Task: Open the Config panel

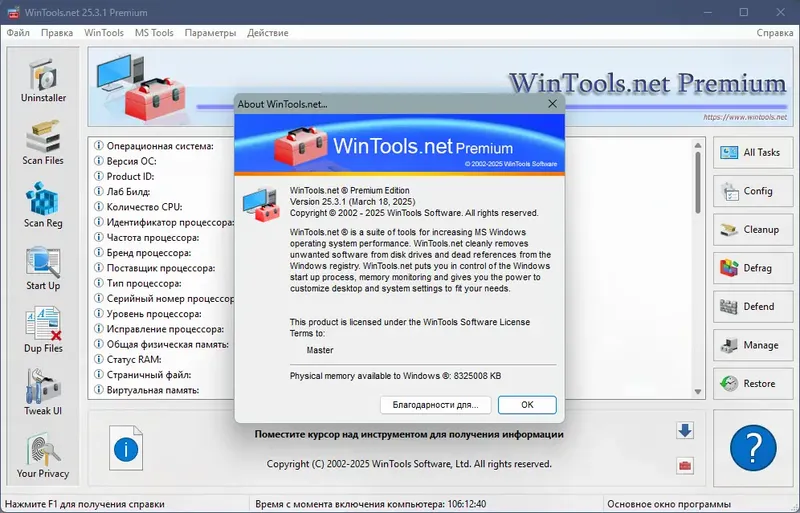Action: coord(753,191)
